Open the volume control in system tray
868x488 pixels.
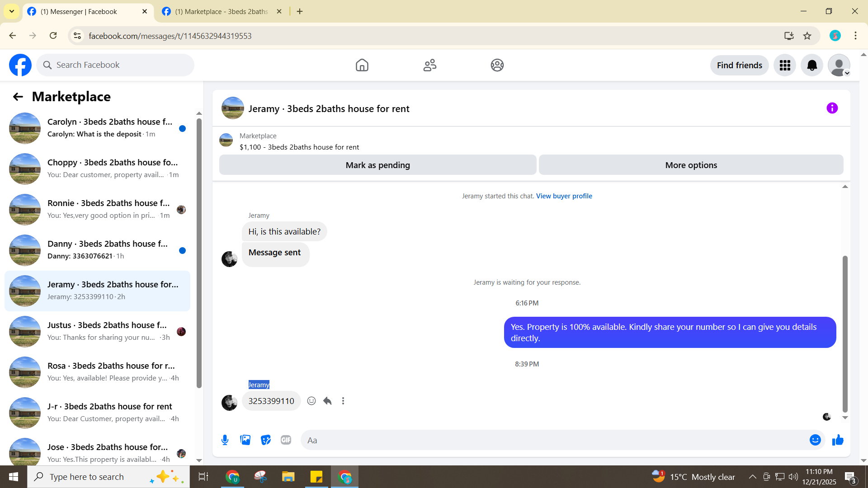[x=793, y=477]
